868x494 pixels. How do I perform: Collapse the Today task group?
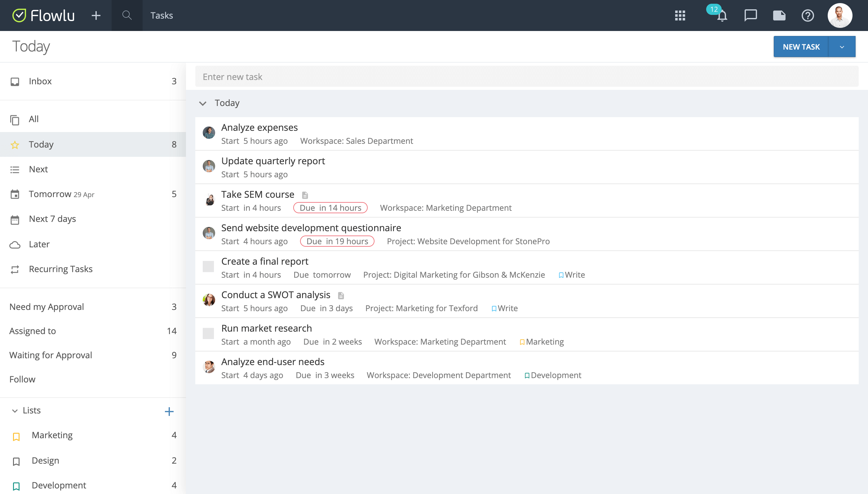click(x=203, y=103)
